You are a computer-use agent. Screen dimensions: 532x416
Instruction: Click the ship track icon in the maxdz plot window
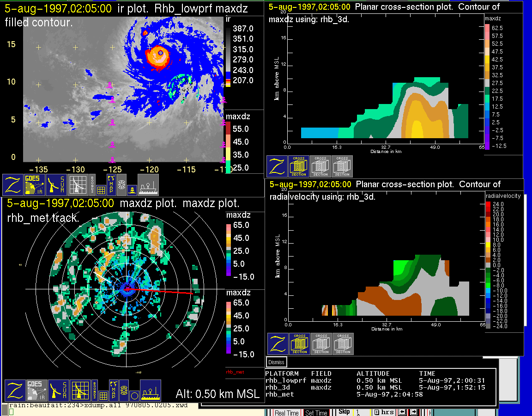[151, 391]
